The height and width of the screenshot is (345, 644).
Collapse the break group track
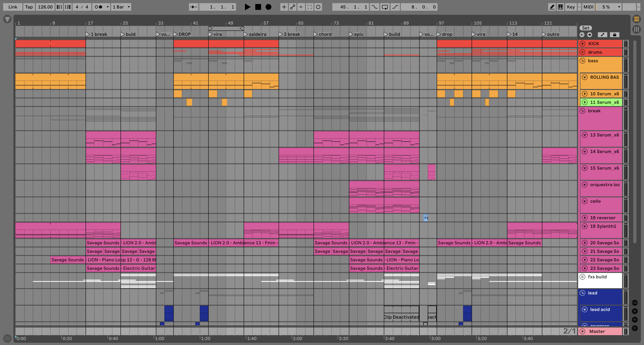coord(582,111)
